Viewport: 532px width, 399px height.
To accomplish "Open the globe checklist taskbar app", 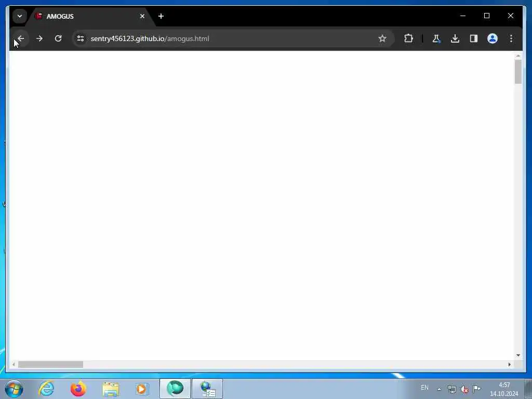I will coord(207,389).
